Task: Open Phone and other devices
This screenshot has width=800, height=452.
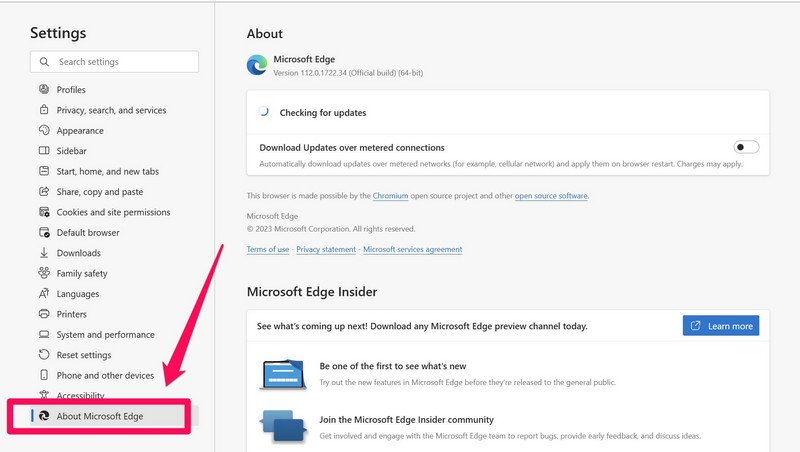Action: tap(105, 375)
